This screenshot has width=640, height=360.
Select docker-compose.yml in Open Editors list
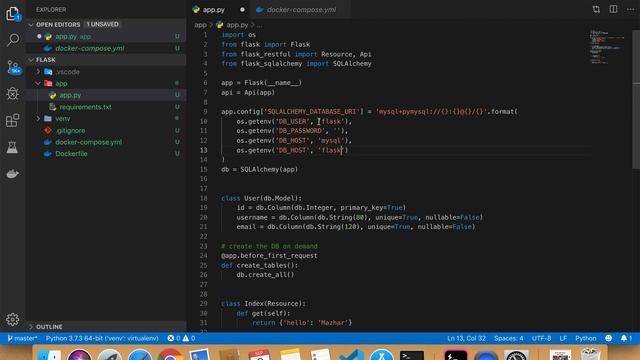pyautogui.click(x=106, y=48)
